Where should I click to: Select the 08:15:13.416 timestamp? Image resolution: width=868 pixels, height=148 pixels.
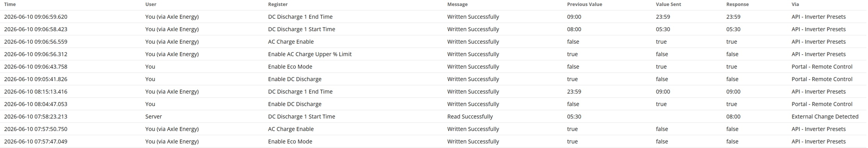[36, 92]
